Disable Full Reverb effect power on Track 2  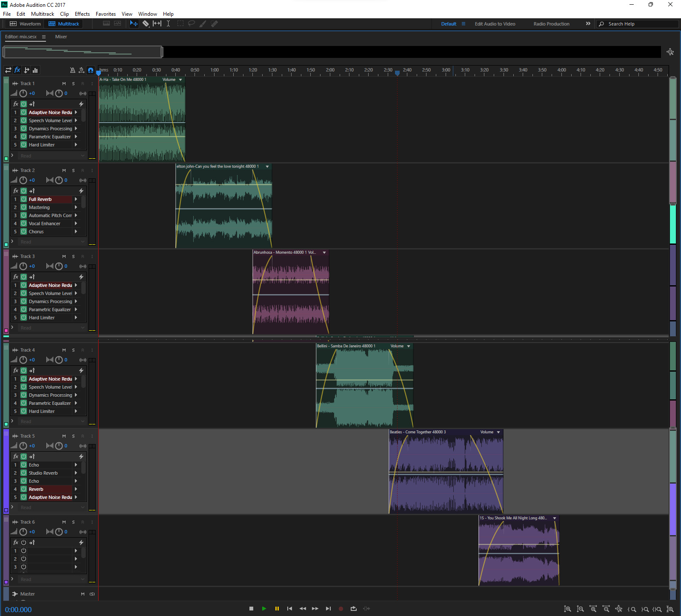click(24, 199)
